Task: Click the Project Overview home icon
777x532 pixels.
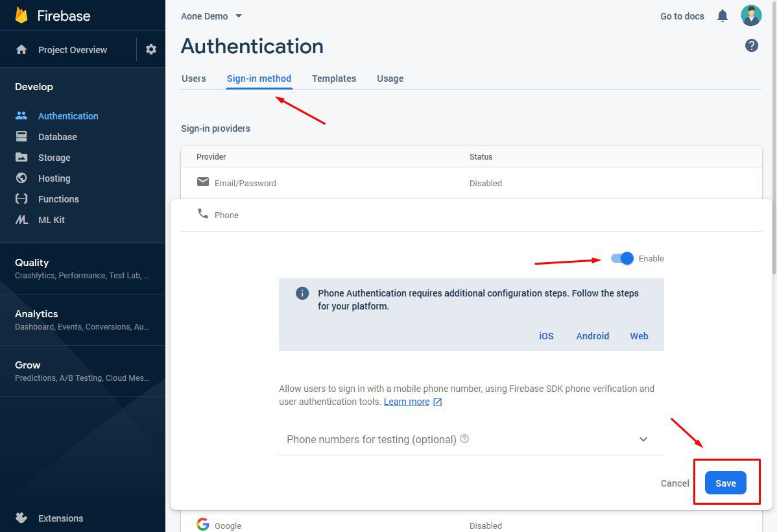Action: click(21, 49)
